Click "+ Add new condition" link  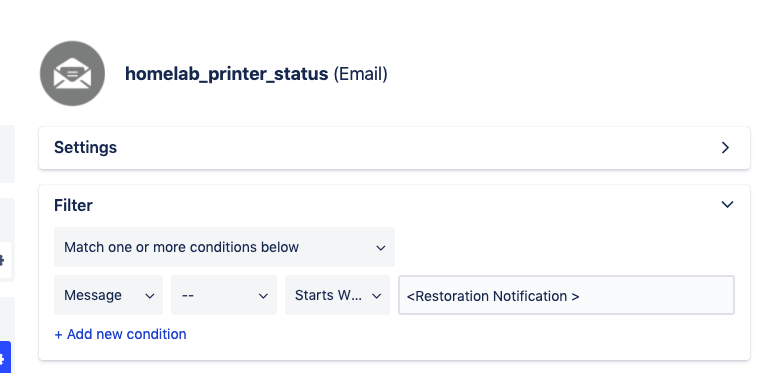[121, 334]
